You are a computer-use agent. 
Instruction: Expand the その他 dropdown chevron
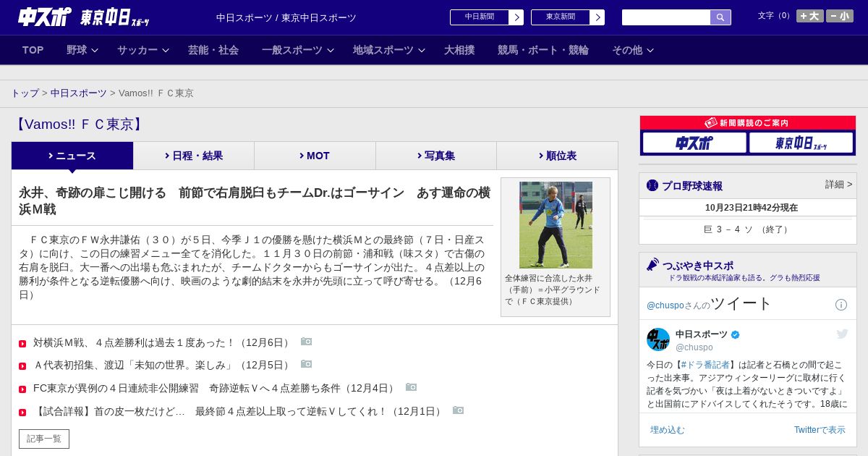[x=650, y=51]
